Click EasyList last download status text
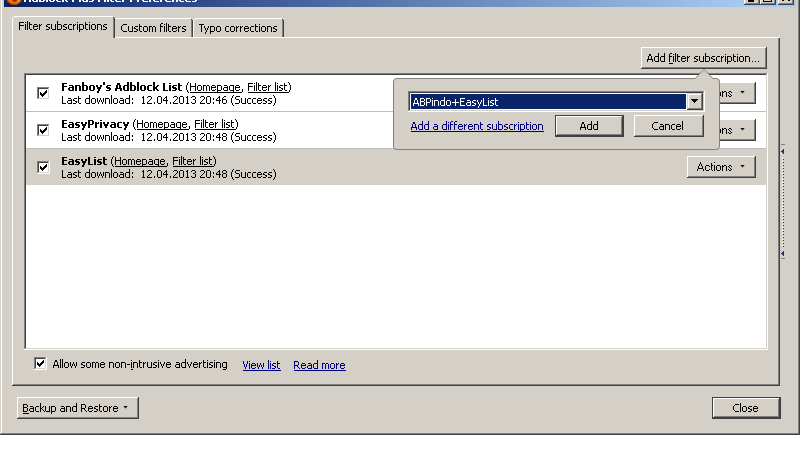The width and height of the screenshot is (800, 450). click(x=169, y=174)
